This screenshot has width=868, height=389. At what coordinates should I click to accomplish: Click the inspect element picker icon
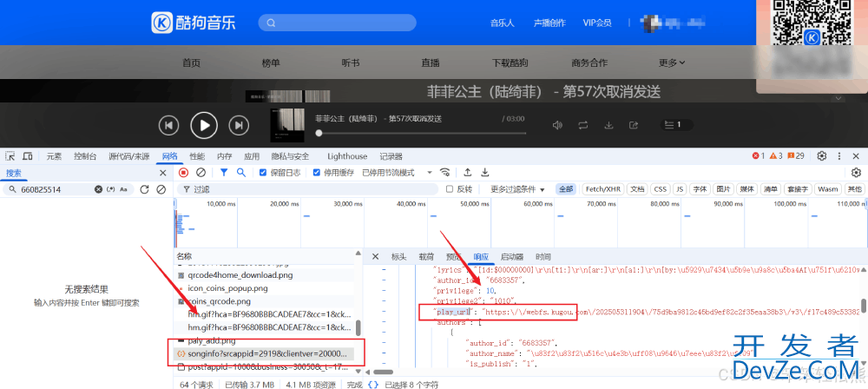[10, 156]
